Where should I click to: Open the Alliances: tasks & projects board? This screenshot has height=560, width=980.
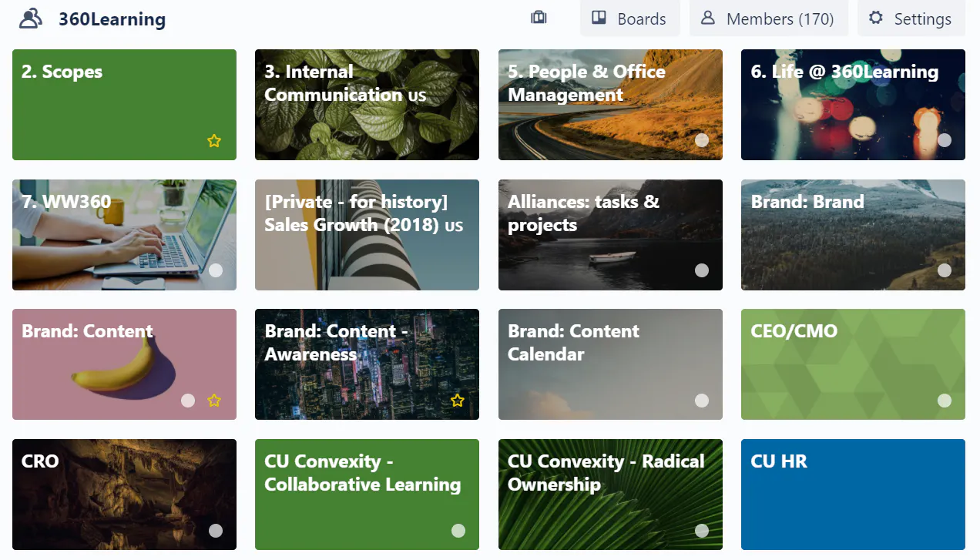(610, 235)
